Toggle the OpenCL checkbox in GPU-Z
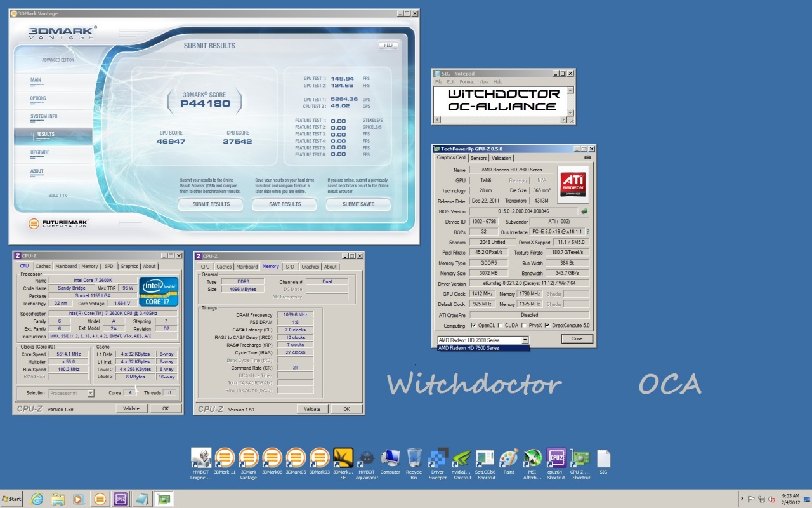The image size is (812, 508). coord(474,325)
